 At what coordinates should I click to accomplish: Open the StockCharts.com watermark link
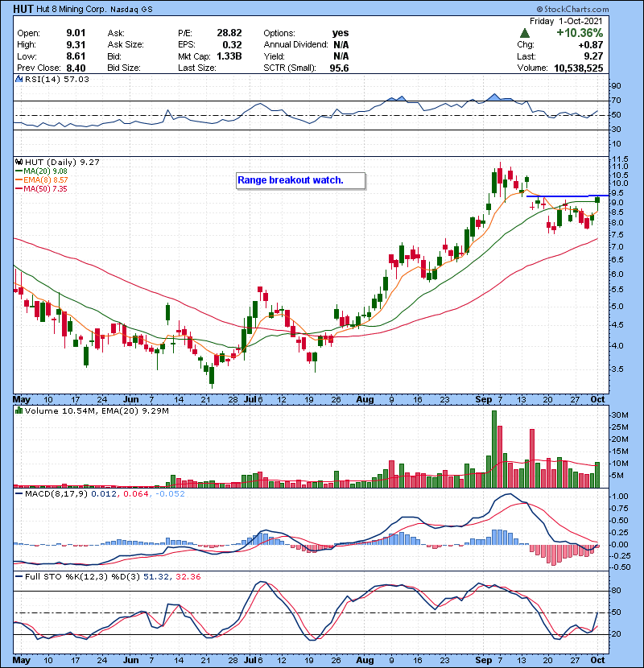pos(572,9)
